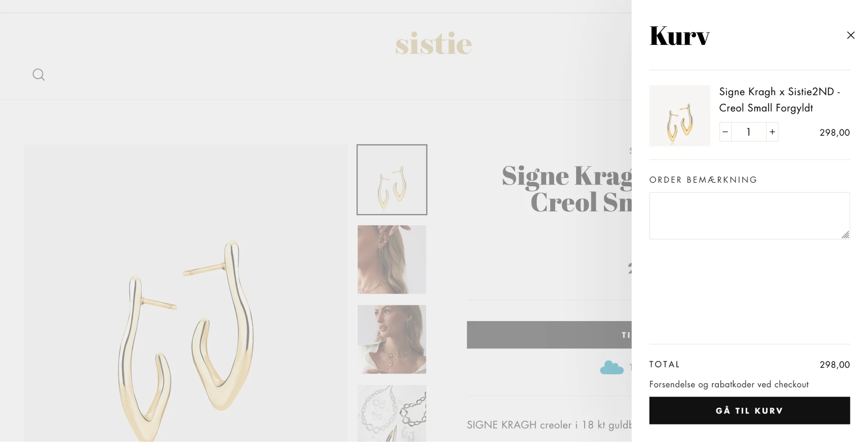The image size is (868, 442).
Task: Click the quantity field showing 1
Action: pos(748,132)
